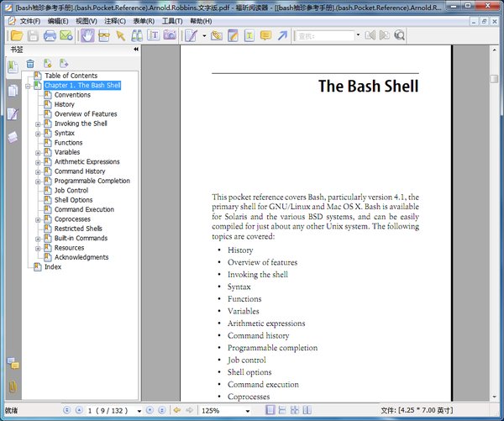Jump to the History bookmark
This screenshot has width=504, height=421.
tap(65, 104)
